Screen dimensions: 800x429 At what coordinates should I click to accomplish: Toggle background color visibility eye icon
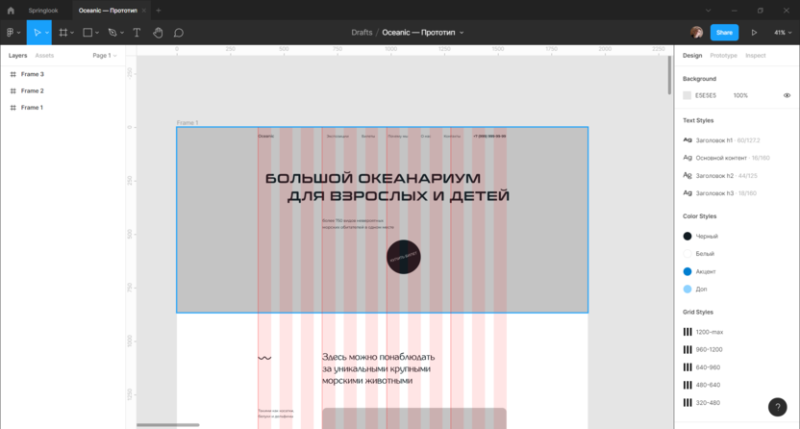point(787,95)
